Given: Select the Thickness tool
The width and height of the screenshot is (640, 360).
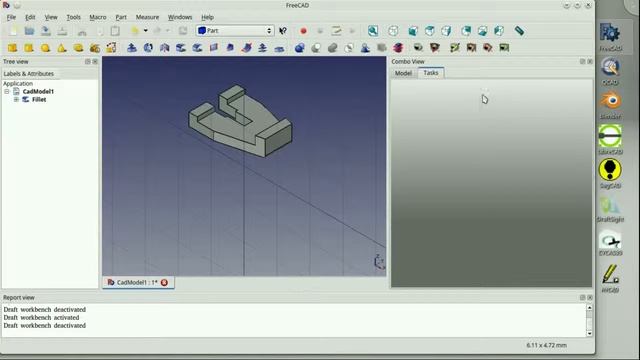Looking at the screenshot, I should (x=279, y=48).
